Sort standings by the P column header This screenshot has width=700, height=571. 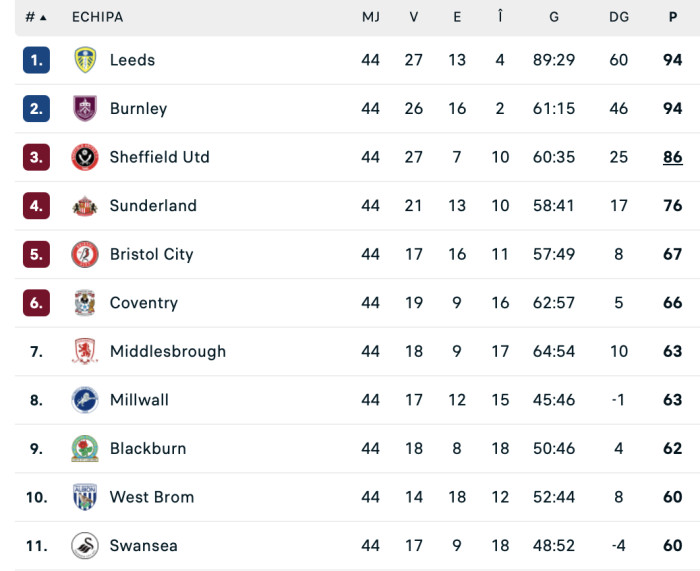[673, 17]
